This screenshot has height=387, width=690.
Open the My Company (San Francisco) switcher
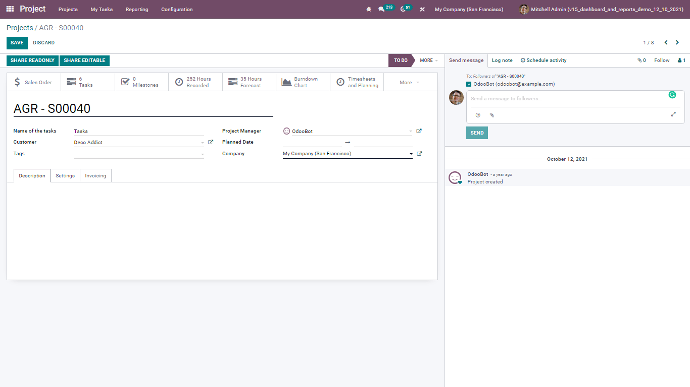click(469, 9)
